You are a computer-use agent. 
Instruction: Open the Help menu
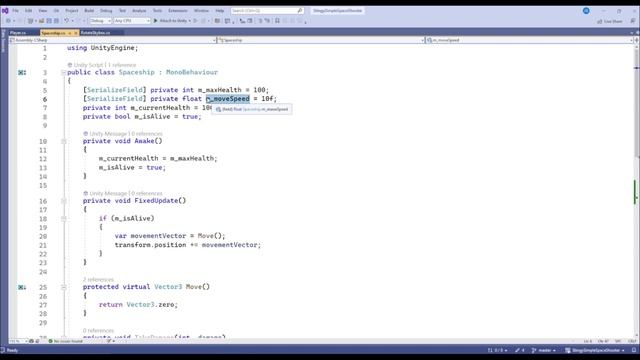tap(220, 11)
